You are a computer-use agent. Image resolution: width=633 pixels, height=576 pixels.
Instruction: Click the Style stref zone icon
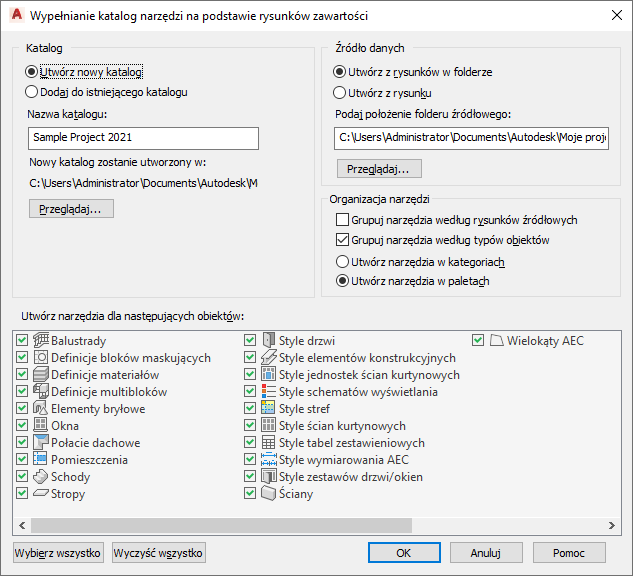pos(268,408)
